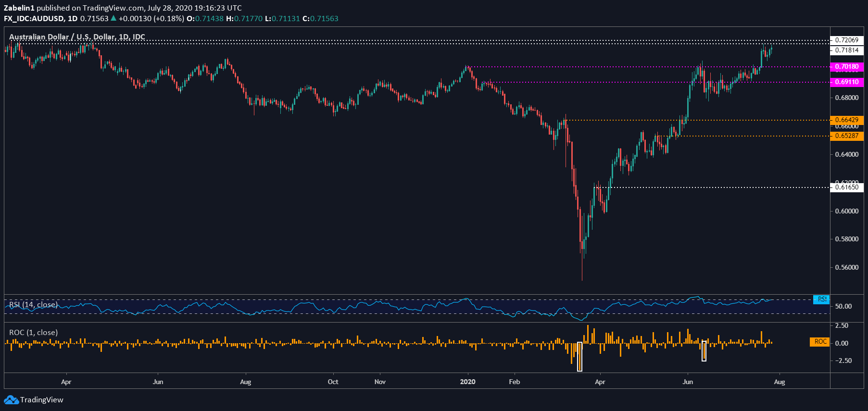Click the RSI (14, close) indicator label
The image size is (868, 411).
coord(33,304)
